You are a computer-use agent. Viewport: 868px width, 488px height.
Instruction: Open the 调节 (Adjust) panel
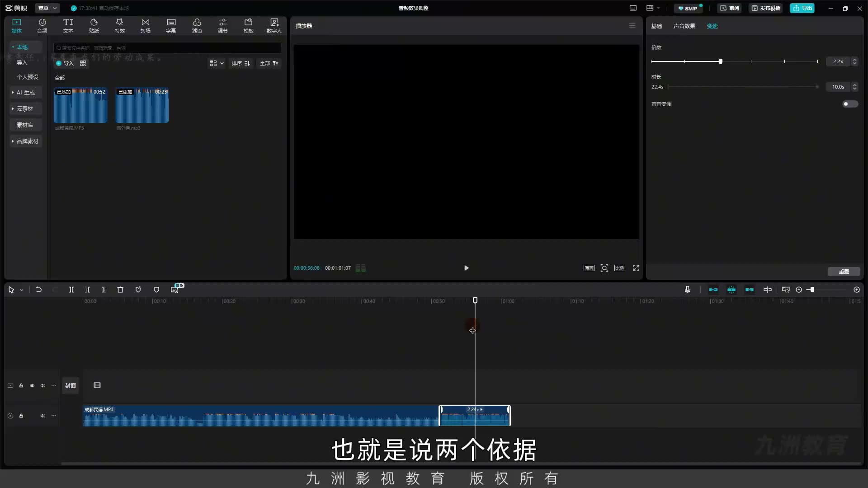[x=223, y=26]
